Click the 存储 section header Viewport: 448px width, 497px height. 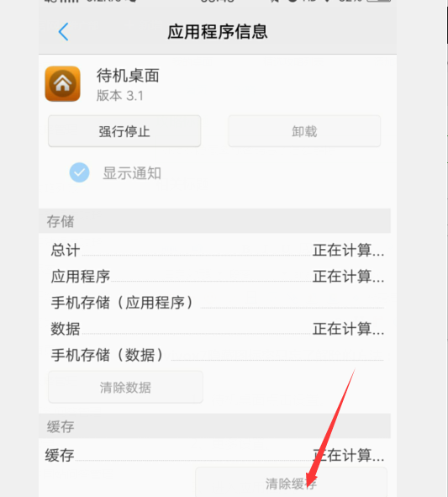point(214,221)
